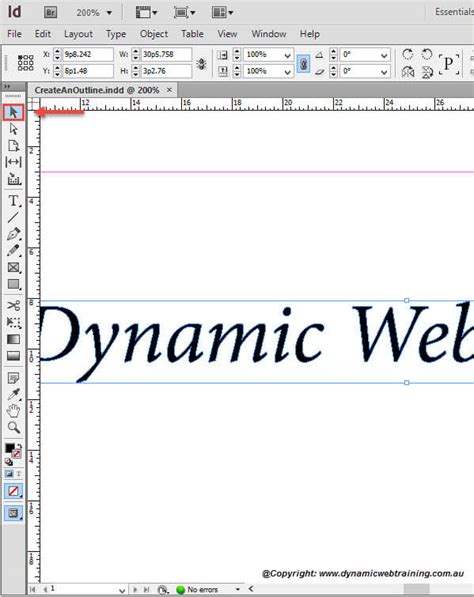Open the Layout menu
The height and width of the screenshot is (597, 474).
click(x=78, y=34)
